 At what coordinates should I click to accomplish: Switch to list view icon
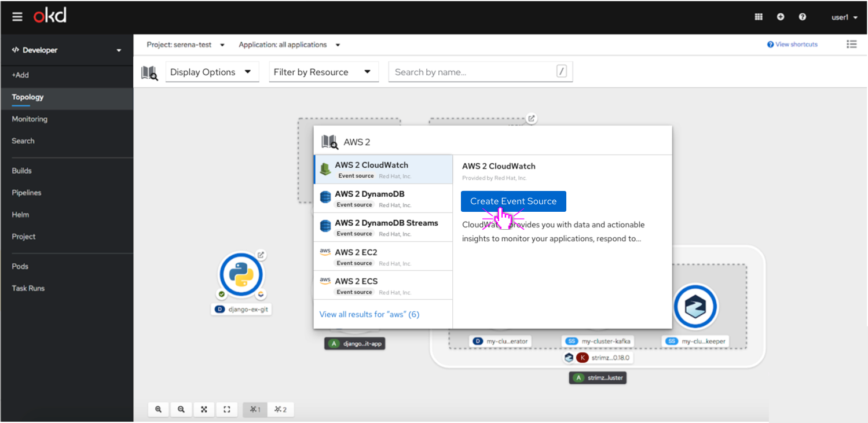pyautogui.click(x=851, y=44)
